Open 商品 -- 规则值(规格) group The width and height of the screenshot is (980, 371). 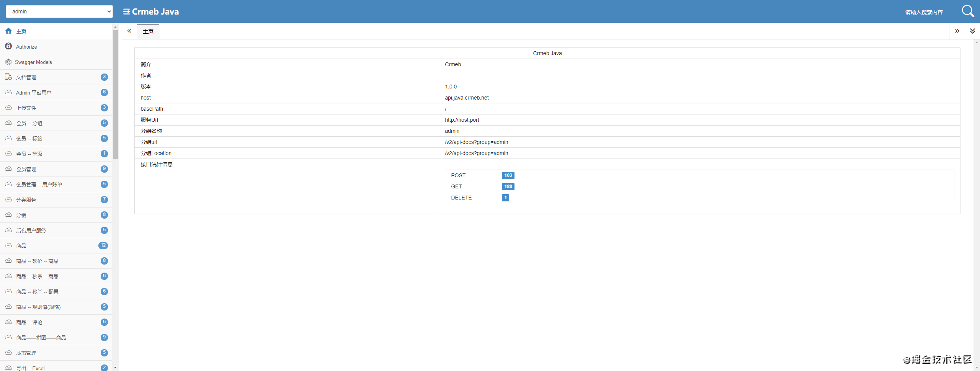[56, 307]
